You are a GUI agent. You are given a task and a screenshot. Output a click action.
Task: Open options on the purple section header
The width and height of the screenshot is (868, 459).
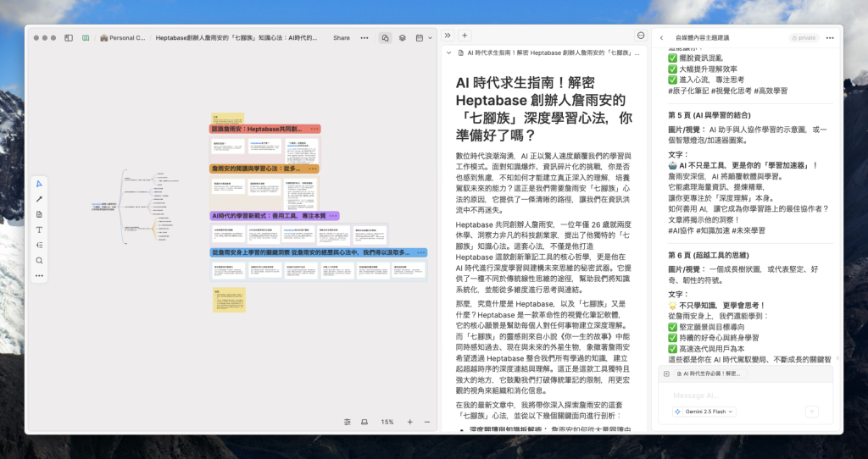pos(332,216)
